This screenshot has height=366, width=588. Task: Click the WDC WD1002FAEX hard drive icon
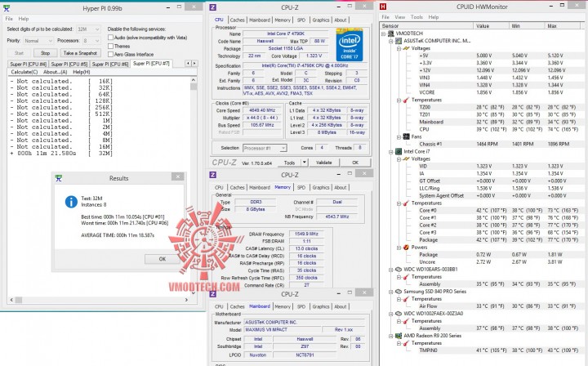pyautogui.click(x=399, y=314)
